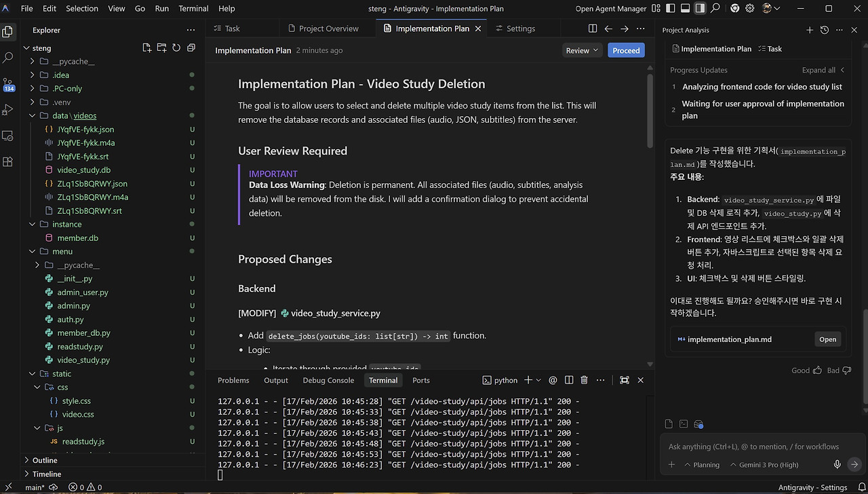Close the Implementation Plan tab
This screenshot has width=868, height=494.
coord(478,28)
